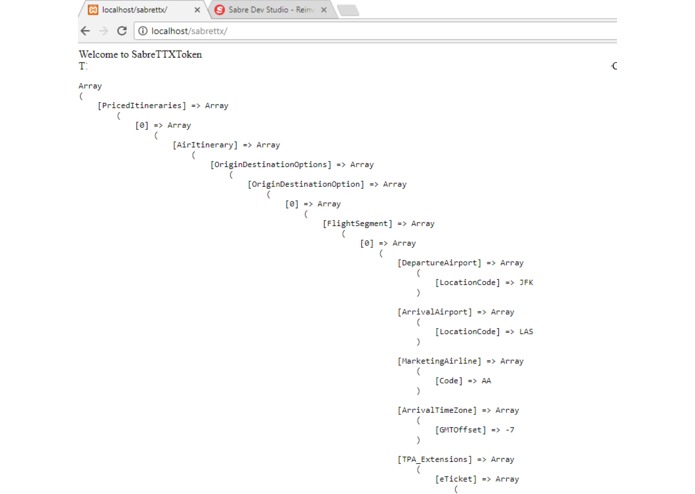The image size is (695, 494).
Task: Click the '[OriginDestinationOptions] => Array' line
Action: [x=292, y=164]
